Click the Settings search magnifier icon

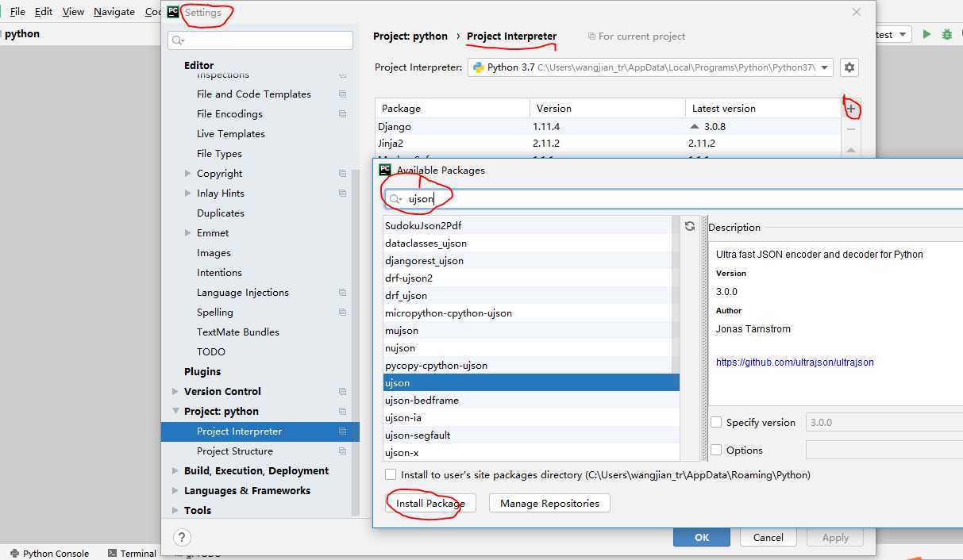coord(178,40)
